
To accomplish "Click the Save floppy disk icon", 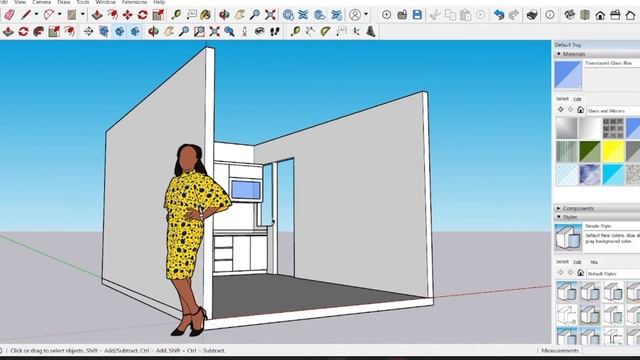I will pos(417,15).
